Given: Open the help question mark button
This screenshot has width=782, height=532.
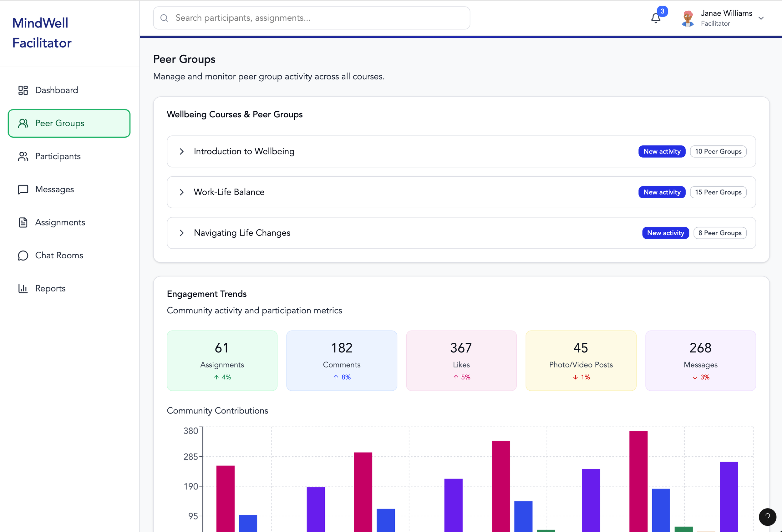Looking at the screenshot, I should (767, 517).
